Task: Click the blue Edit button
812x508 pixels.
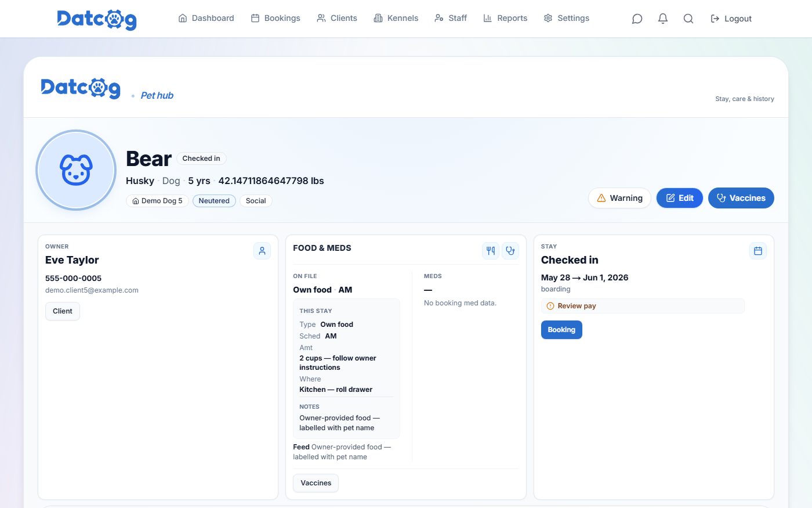Action: tap(680, 198)
